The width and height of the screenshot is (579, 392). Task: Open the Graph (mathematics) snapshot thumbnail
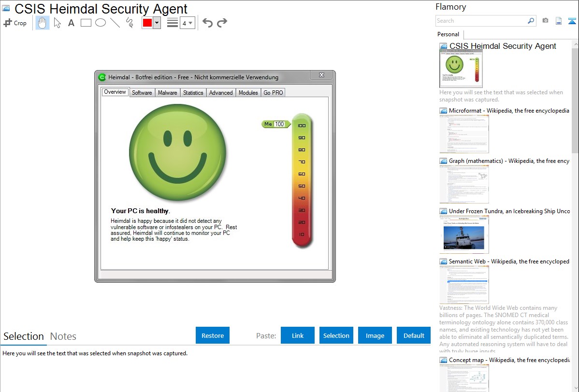click(464, 184)
